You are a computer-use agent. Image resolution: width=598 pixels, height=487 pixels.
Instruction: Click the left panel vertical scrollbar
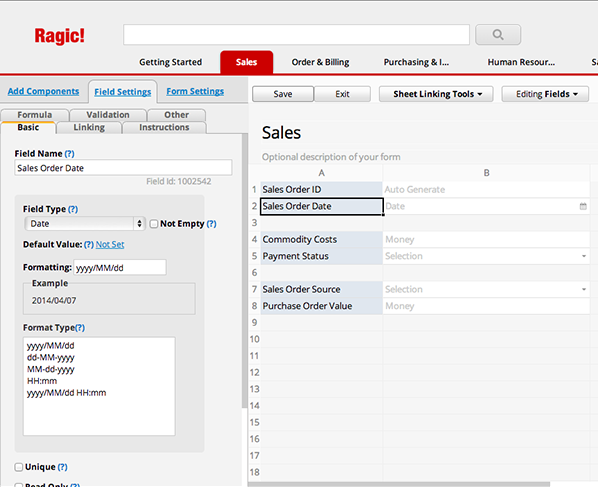click(x=244, y=271)
